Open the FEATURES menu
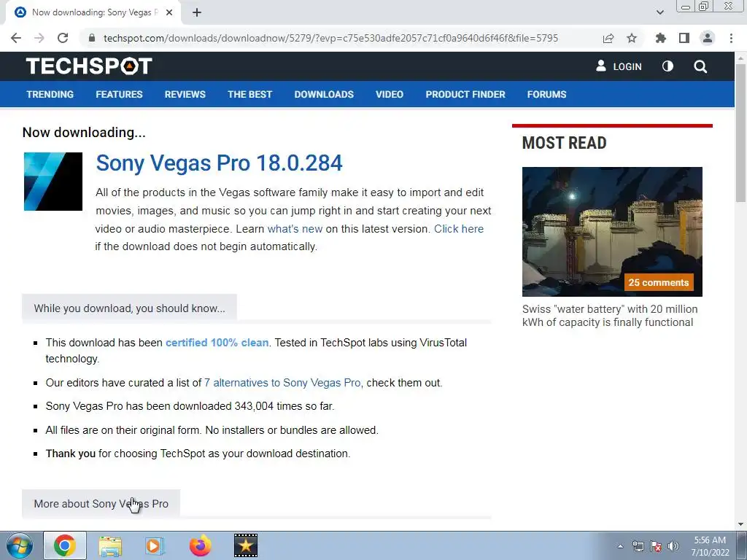Screen dimensions: 747x560 pyautogui.click(x=119, y=94)
